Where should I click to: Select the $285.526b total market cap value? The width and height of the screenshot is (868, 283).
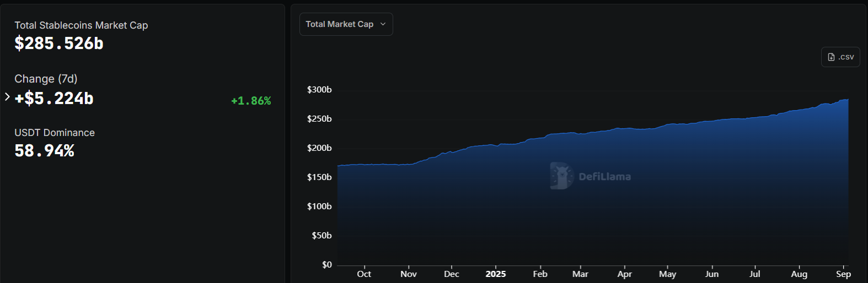click(59, 43)
